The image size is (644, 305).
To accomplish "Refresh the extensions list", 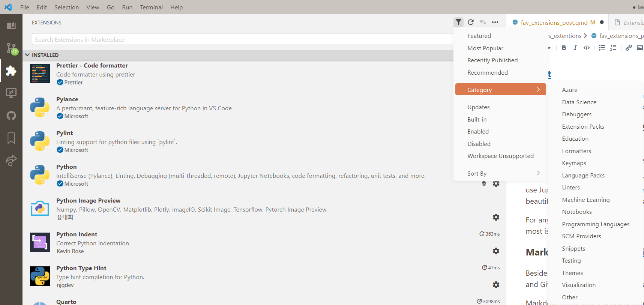I will click(x=471, y=22).
